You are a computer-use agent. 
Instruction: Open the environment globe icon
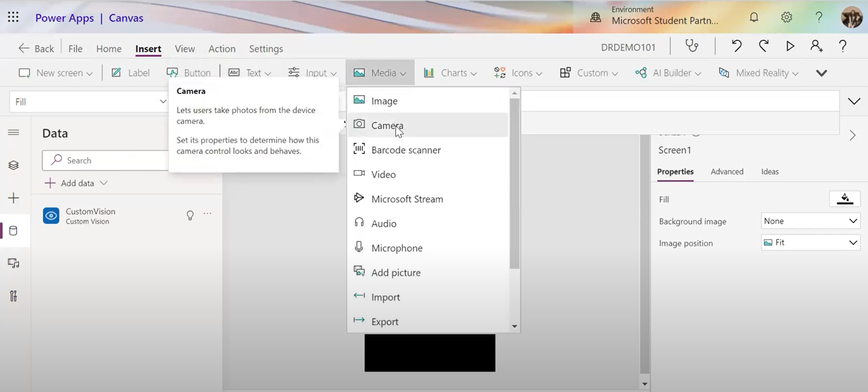click(595, 17)
